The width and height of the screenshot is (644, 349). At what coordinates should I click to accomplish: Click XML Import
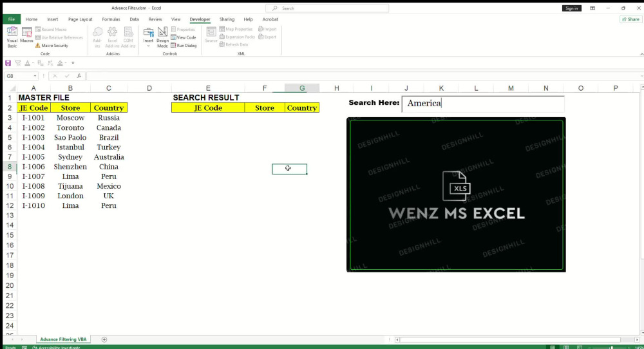[x=267, y=29]
